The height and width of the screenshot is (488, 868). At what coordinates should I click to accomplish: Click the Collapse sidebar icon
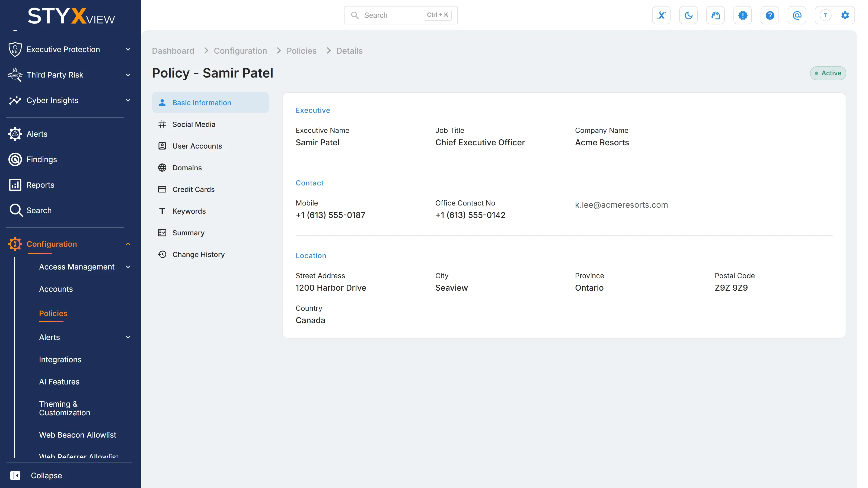pos(15,476)
